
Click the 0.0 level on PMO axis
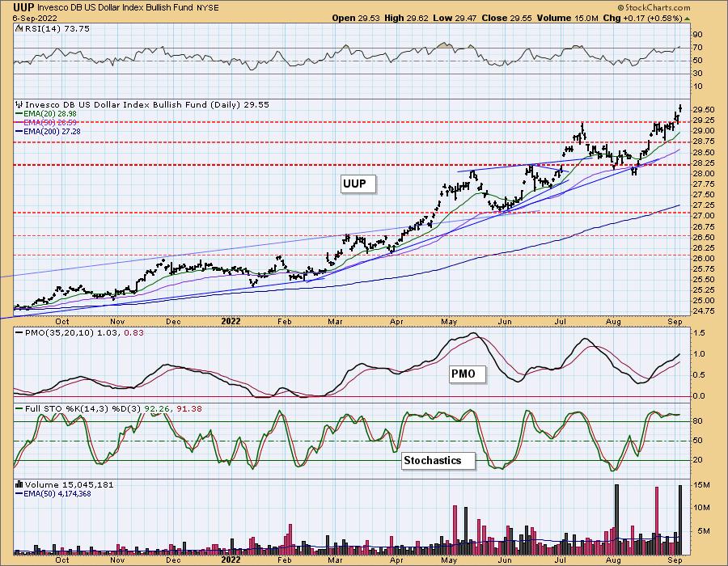click(x=699, y=396)
